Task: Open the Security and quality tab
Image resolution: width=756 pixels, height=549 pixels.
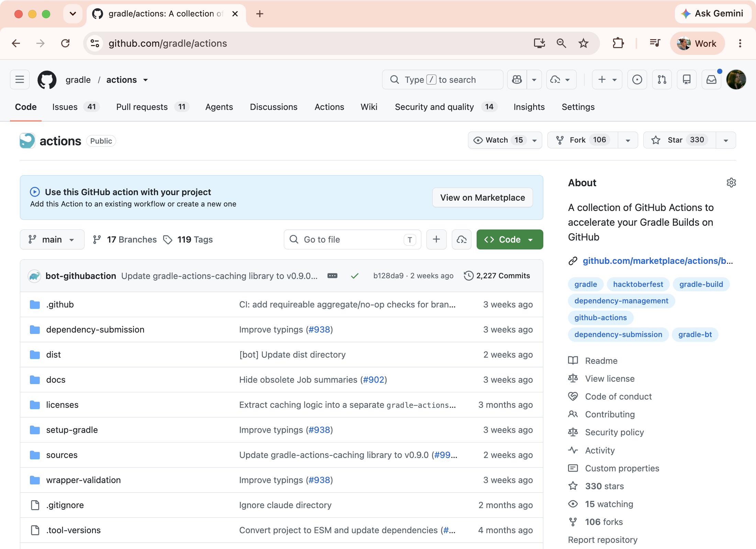Action: click(446, 107)
